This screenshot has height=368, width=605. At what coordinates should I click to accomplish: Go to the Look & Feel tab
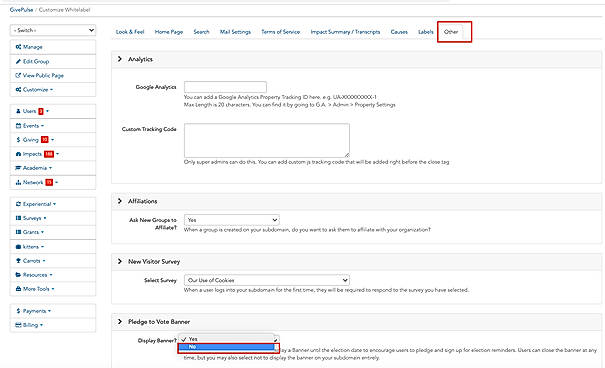tap(130, 32)
